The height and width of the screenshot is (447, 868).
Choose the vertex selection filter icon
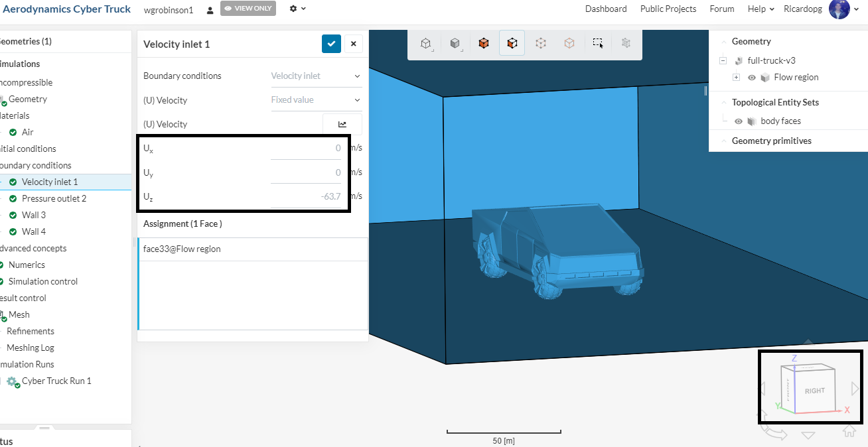click(540, 42)
